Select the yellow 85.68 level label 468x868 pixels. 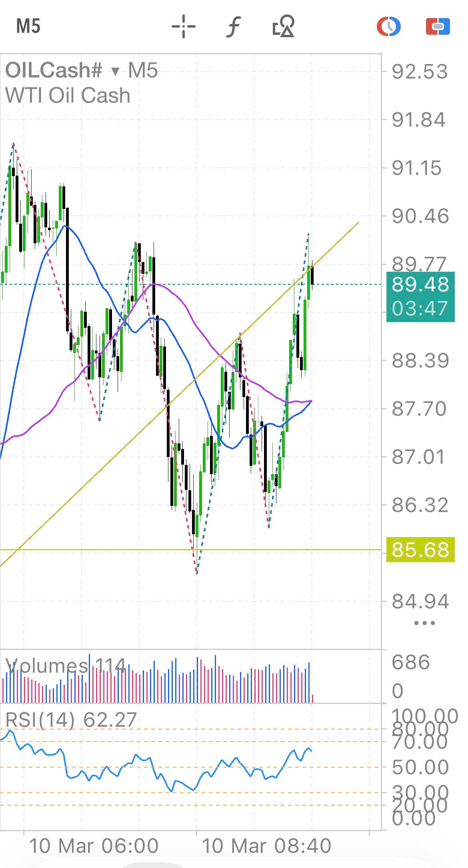(x=420, y=549)
